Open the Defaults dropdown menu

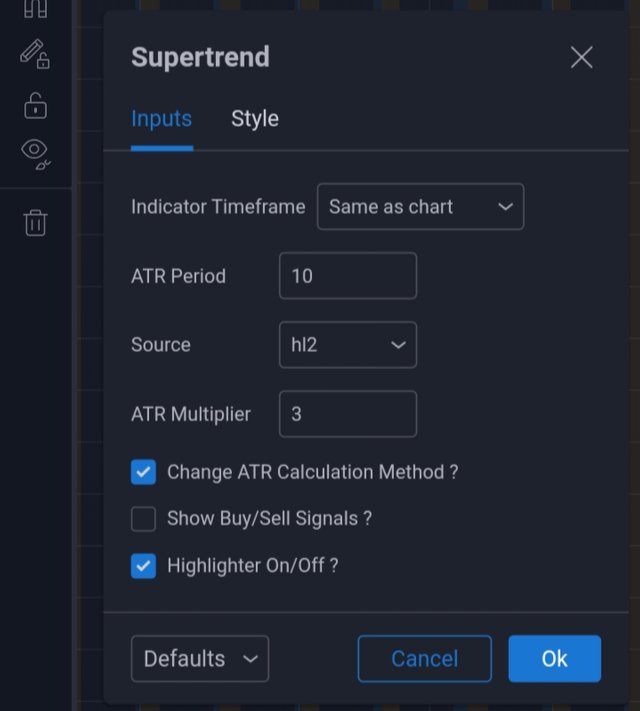tap(200, 659)
